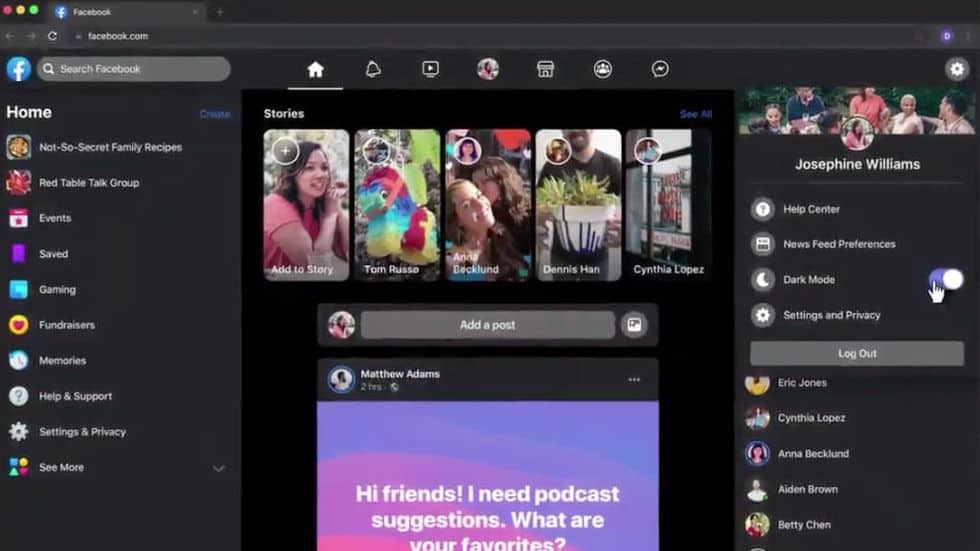View Cynthia Lopez's story
The height and width of the screenshot is (551, 980).
coord(669,205)
